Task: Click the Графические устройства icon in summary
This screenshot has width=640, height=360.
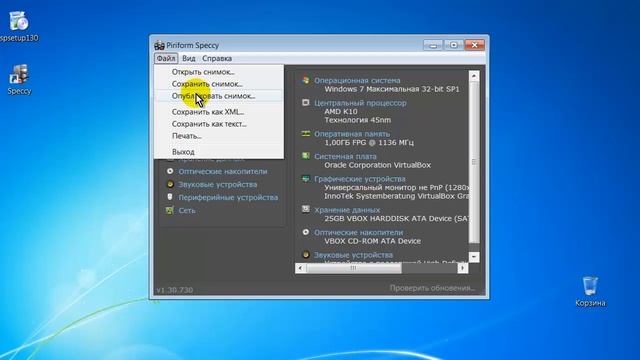Action: (306, 178)
